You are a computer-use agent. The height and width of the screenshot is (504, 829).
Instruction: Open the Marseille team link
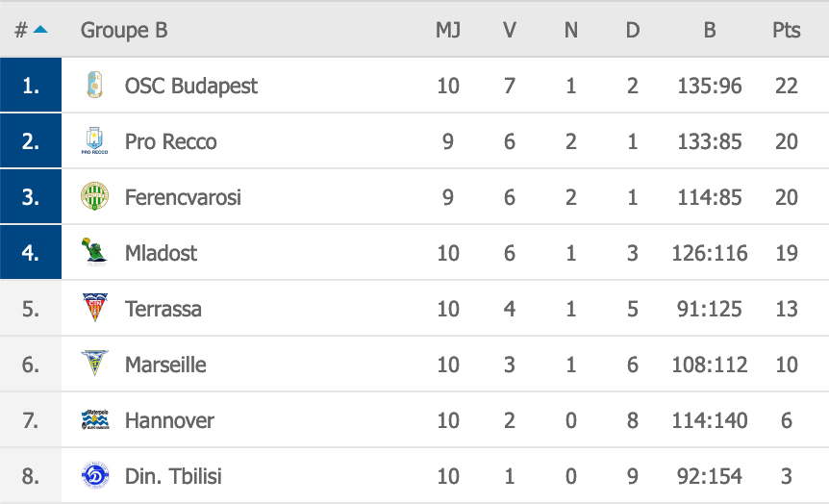click(165, 365)
